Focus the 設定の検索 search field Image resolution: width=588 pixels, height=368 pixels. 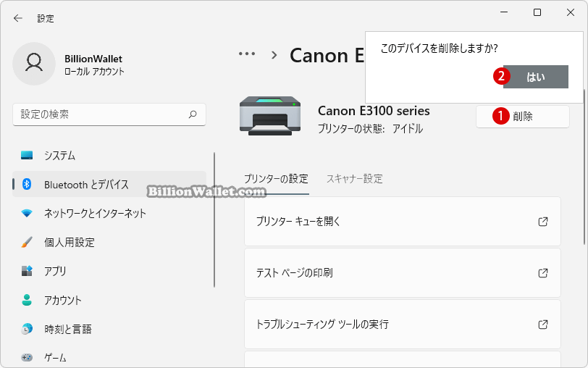[x=109, y=114]
